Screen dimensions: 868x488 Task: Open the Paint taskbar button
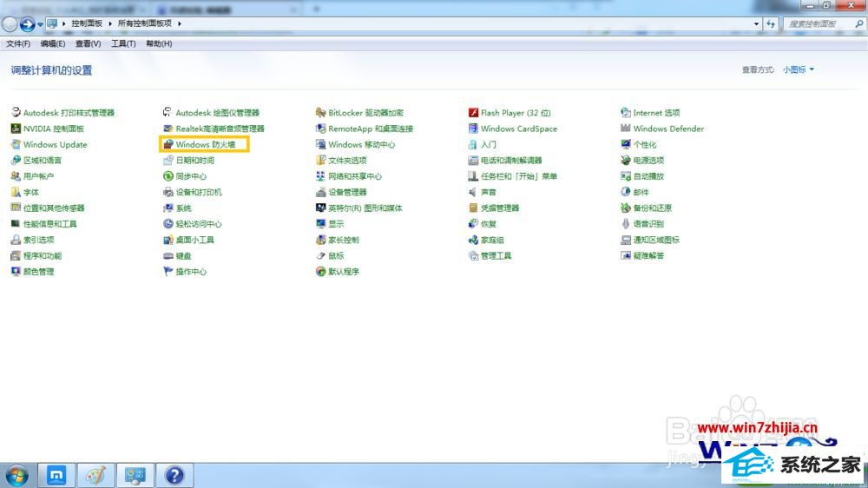click(95, 475)
